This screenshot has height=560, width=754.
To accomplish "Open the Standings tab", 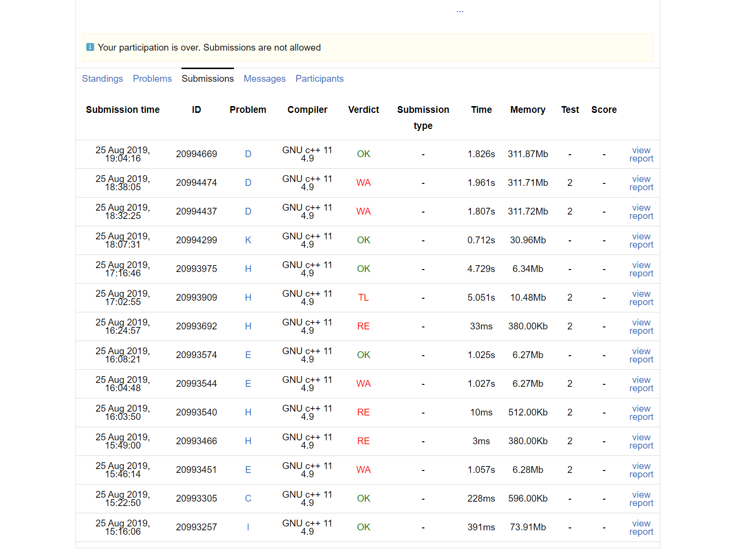I will [102, 79].
